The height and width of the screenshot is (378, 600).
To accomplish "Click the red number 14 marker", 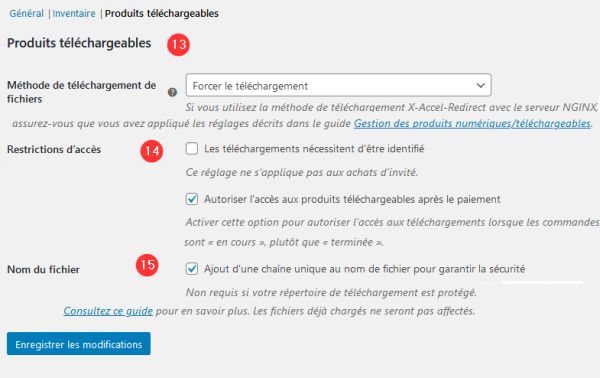I will 152,151.
